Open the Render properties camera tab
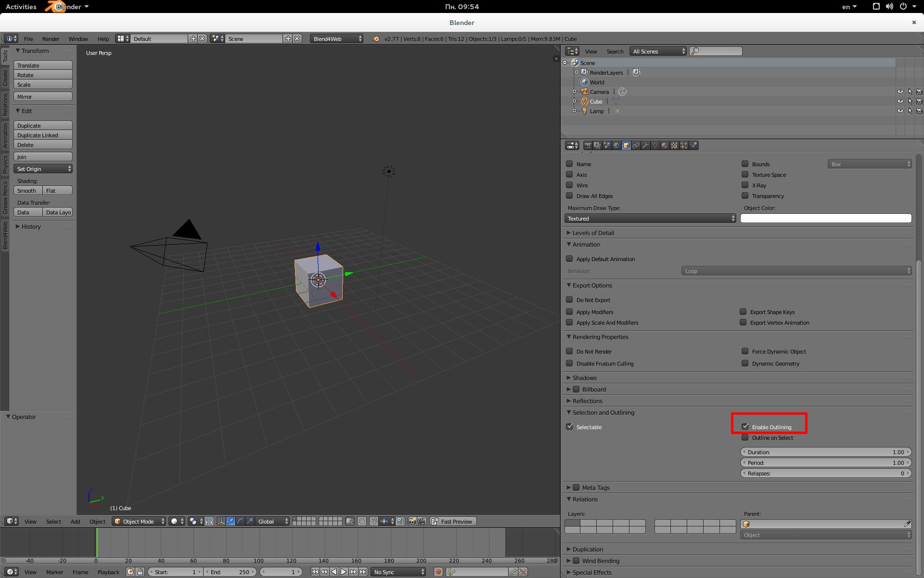 pos(588,145)
